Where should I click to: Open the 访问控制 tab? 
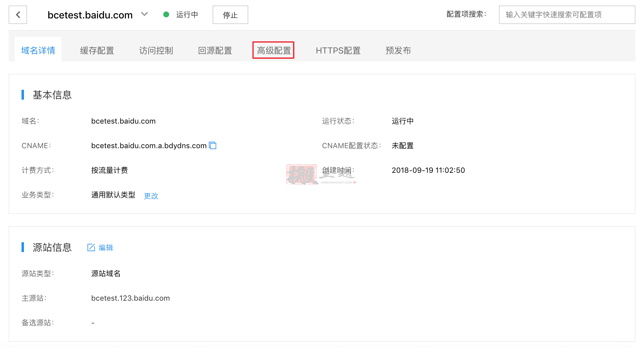click(x=156, y=50)
